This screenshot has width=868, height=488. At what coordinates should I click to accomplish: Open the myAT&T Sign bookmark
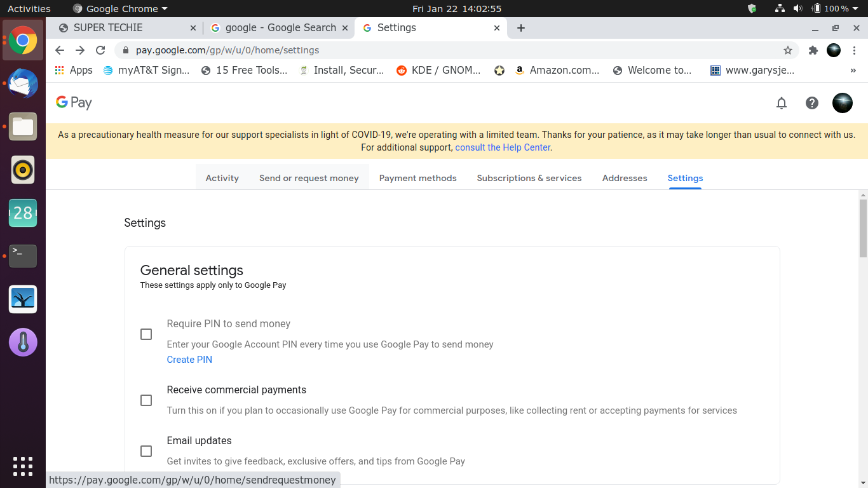[x=146, y=71]
